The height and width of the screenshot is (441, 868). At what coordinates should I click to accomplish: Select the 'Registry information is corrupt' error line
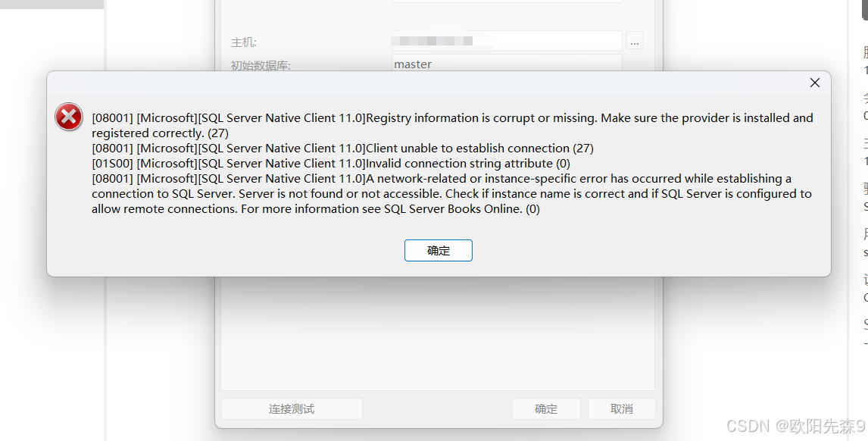tap(452, 125)
